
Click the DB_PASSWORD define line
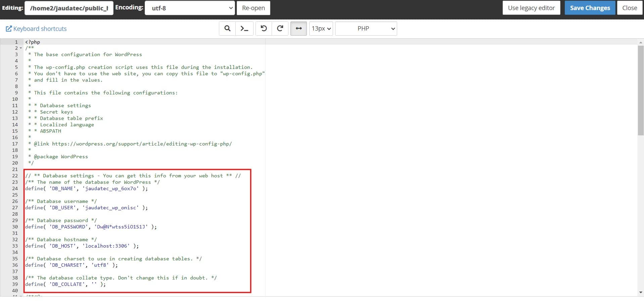[91, 227]
